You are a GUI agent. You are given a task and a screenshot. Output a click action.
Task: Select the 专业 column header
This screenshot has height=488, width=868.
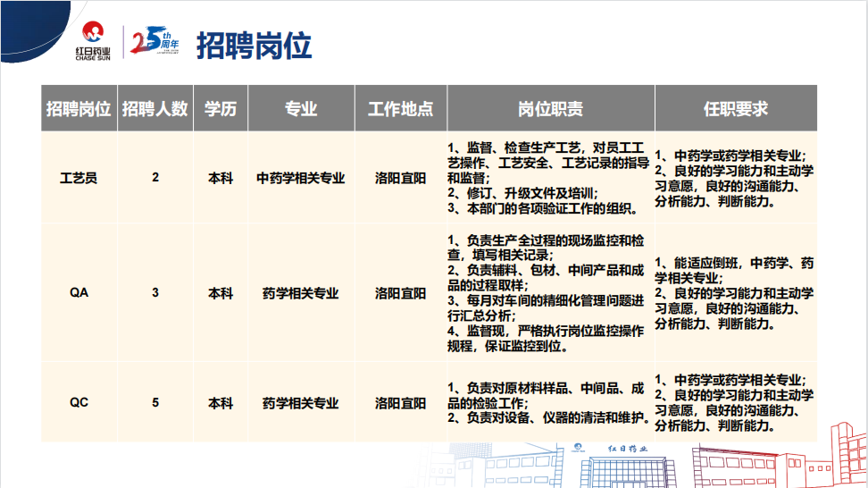pos(301,109)
